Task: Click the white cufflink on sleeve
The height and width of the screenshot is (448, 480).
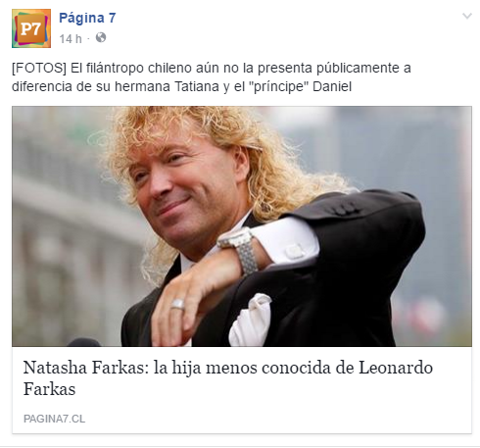Action: [x=294, y=252]
